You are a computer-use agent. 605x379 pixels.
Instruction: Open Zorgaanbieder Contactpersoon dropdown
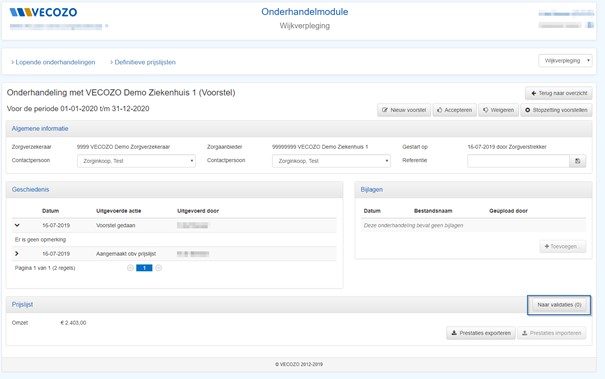(331, 161)
